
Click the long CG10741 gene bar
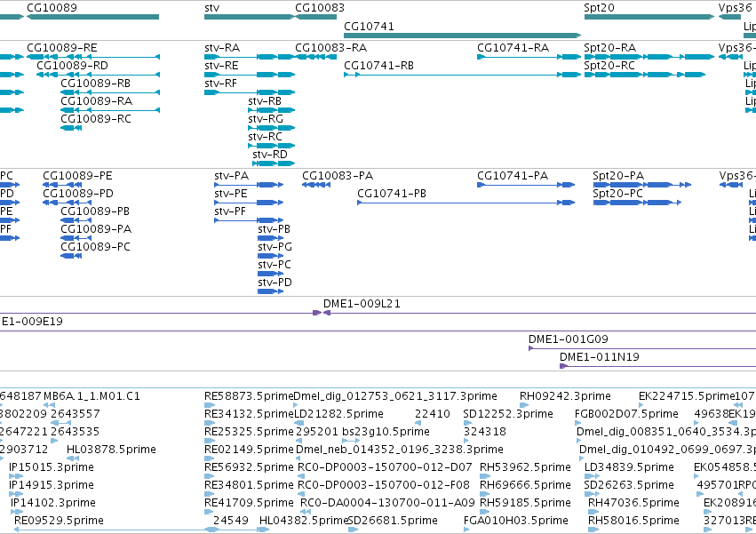point(462,36)
